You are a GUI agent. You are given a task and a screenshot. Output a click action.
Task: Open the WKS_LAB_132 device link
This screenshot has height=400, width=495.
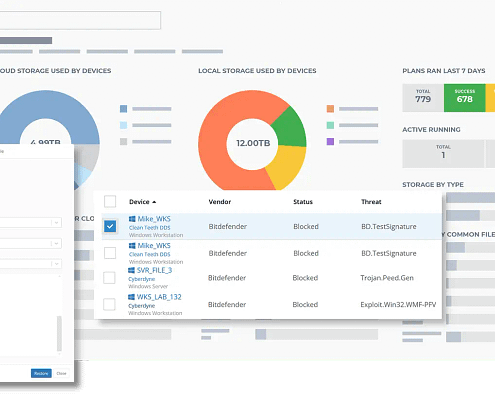pos(159,297)
